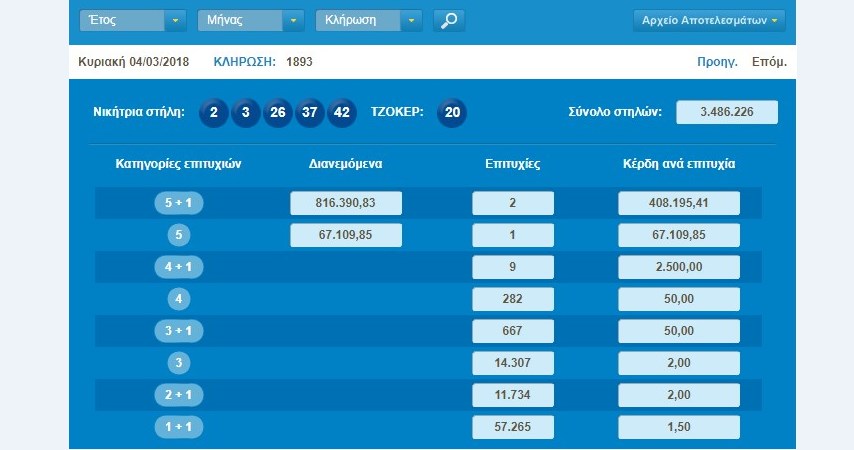Click the draw date Κυριακή 04/03/2018
Image resolution: width=854 pixels, height=450 pixels.
133,62
